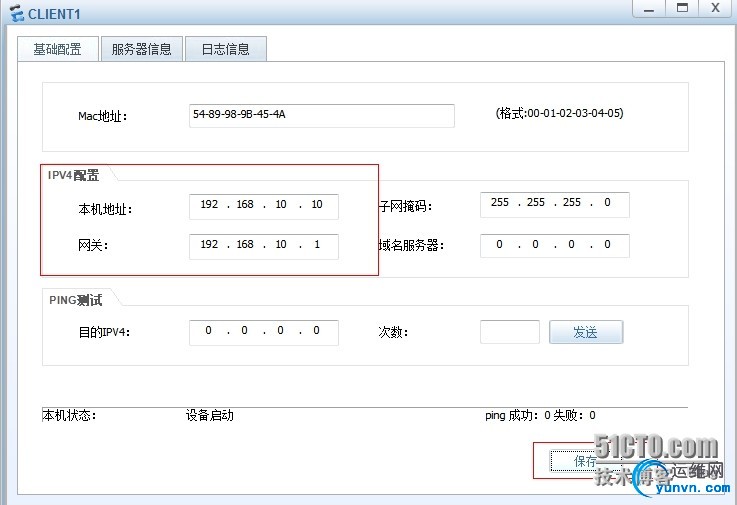Click the CLIENT1 app icon in title bar
Viewport: 737px width, 505px height.
tap(17, 14)
